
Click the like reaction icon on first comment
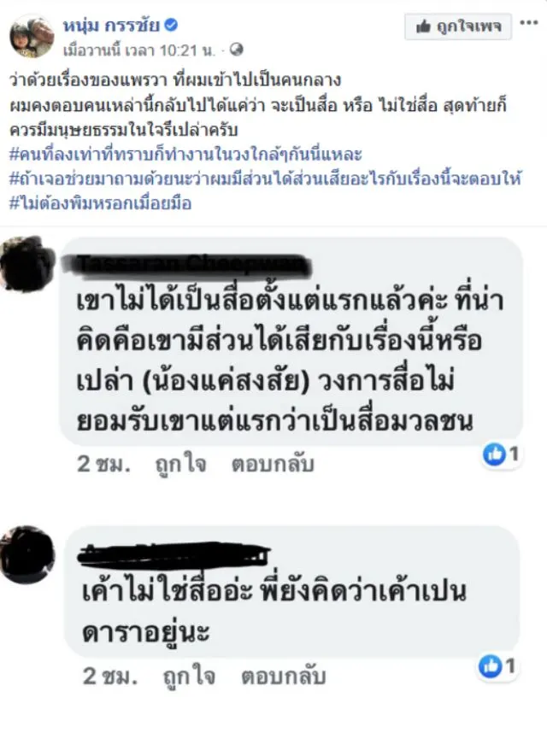(494, 454)
